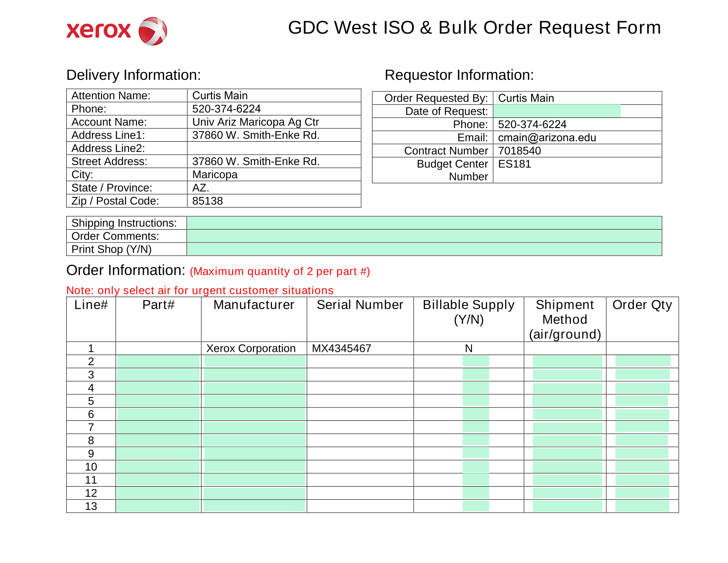
Task: Click the Address Line1 value
Action: 256,135
